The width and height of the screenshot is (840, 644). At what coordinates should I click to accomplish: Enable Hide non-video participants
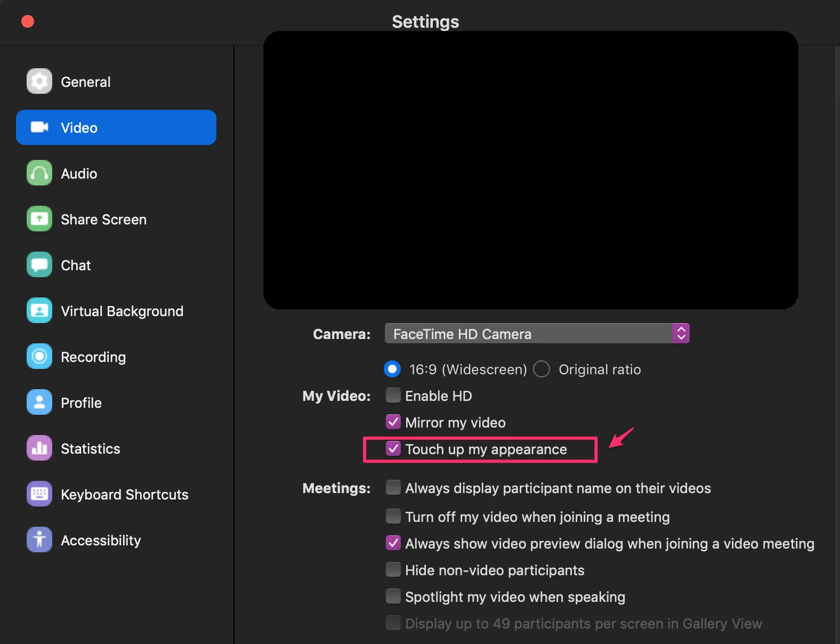point(393,569)
